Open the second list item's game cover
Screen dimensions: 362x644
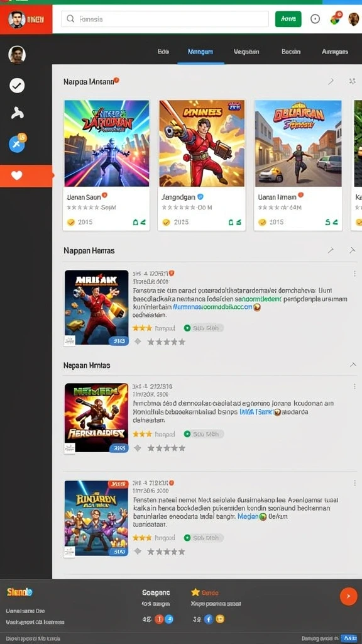96,418
